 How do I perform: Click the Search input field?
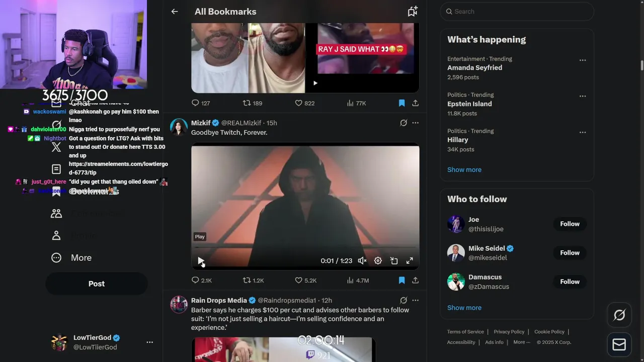tap(518, 12)
